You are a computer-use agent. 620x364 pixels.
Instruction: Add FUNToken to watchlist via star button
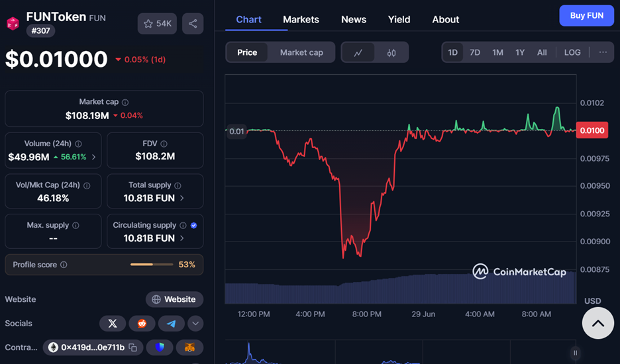click(157, 24)
